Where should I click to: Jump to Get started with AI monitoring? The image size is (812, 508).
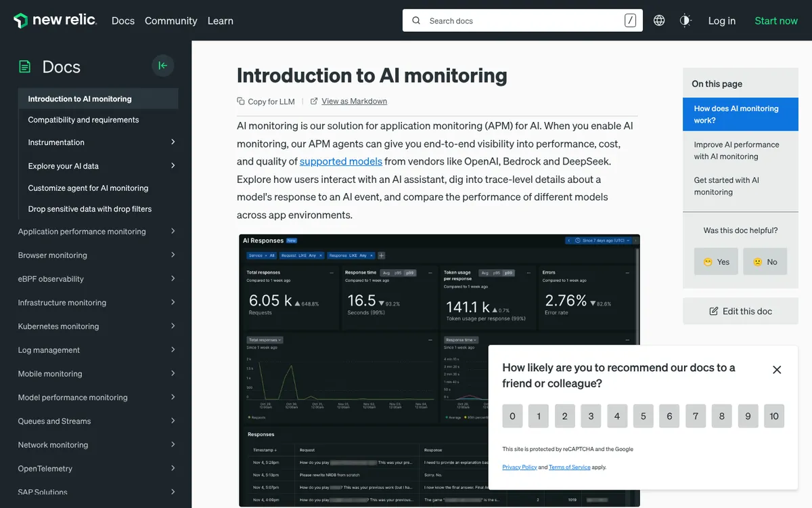pyautogui.click(x=727, y=186)
